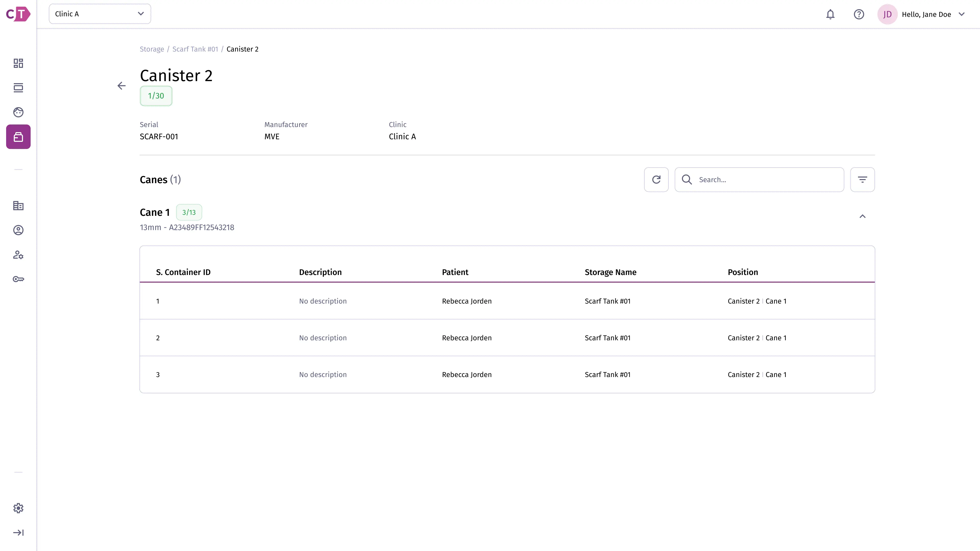Click the Patient column header
980x551 pixels.
(x=455, y=272)
